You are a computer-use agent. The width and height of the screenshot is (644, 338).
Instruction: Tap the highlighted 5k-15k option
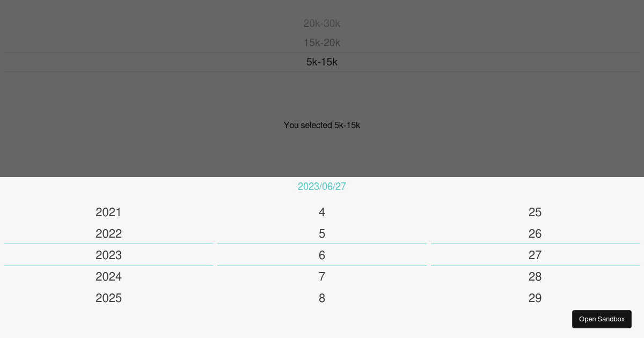click(322, 62)
